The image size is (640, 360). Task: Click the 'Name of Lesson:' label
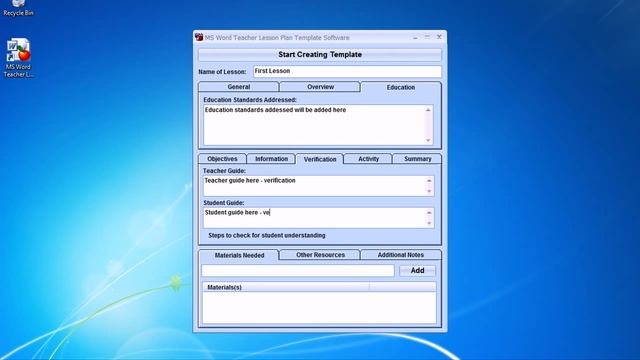point(222,71)
